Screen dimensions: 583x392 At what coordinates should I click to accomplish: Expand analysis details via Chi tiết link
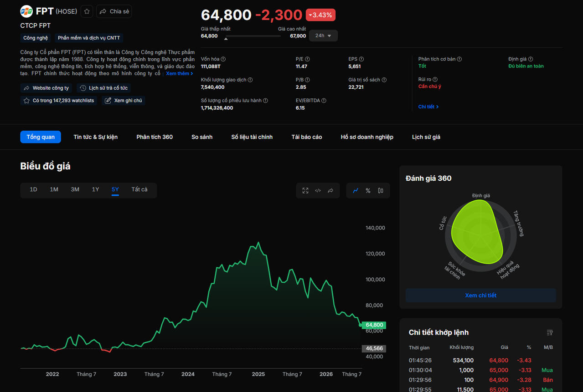428,107
